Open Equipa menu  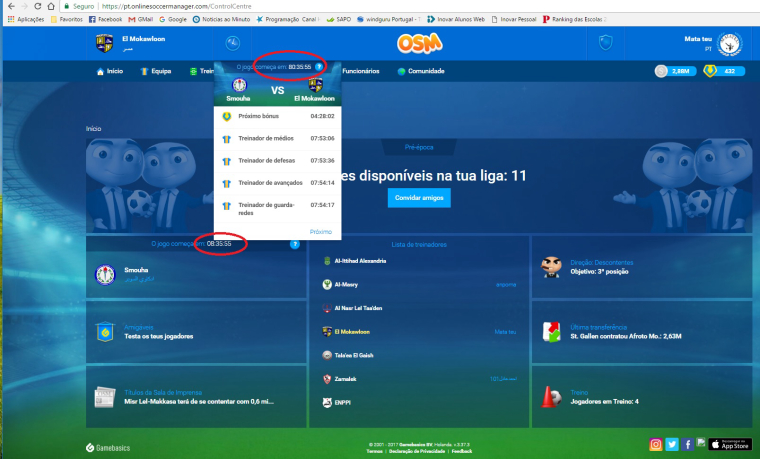pos(156,71)
